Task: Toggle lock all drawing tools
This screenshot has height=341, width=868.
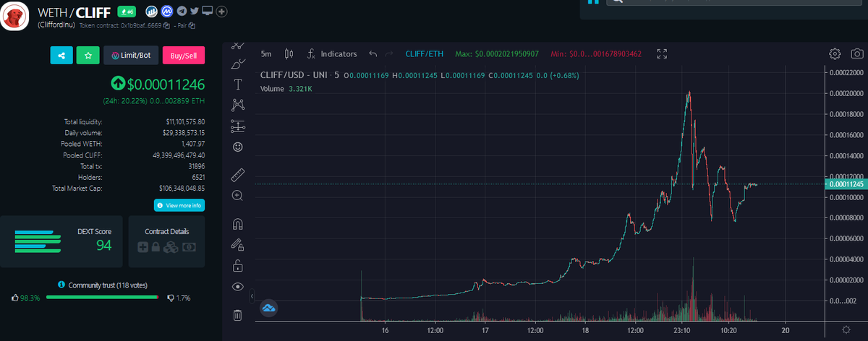Action: 237,265
